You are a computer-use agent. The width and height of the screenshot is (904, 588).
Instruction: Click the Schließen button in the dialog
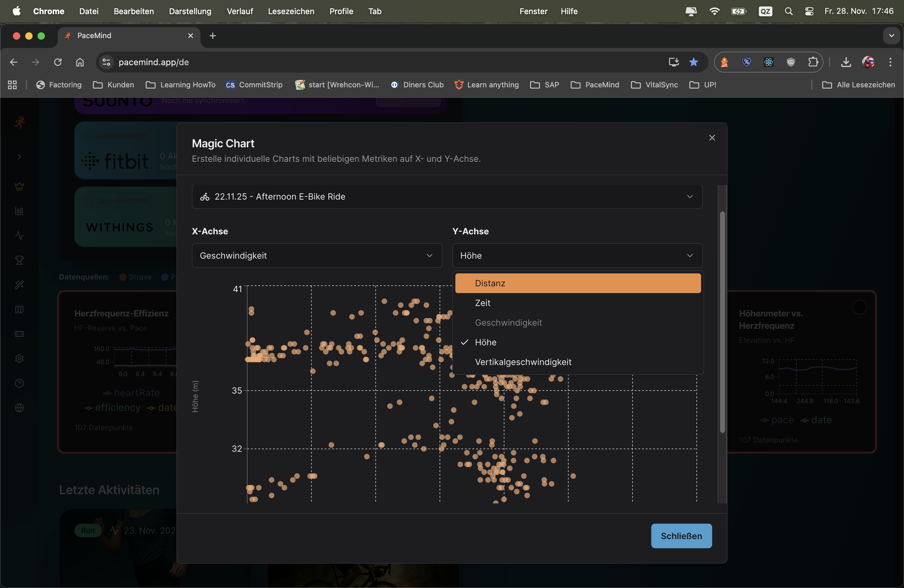click(x=681, y=536)
